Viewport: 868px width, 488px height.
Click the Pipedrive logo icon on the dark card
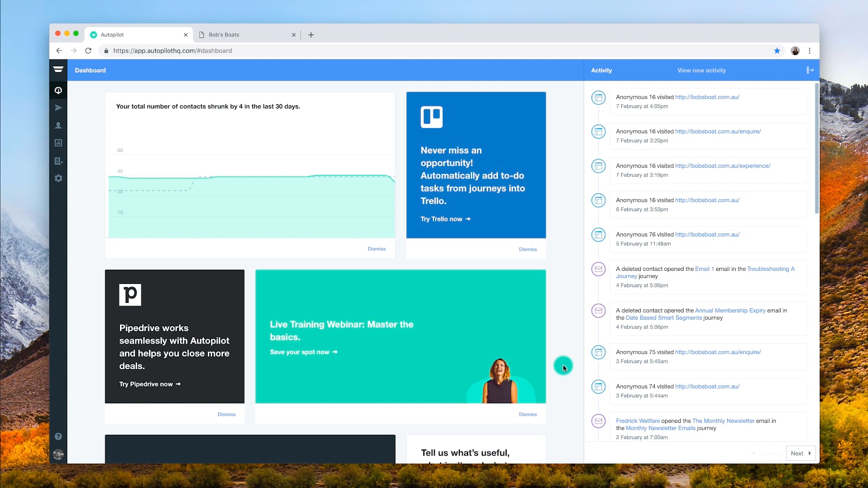130,295
